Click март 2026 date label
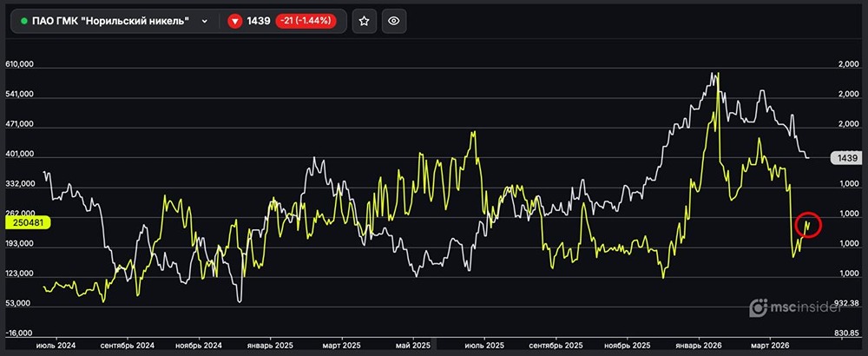868x356 pixels. click(x=770, y=345)
